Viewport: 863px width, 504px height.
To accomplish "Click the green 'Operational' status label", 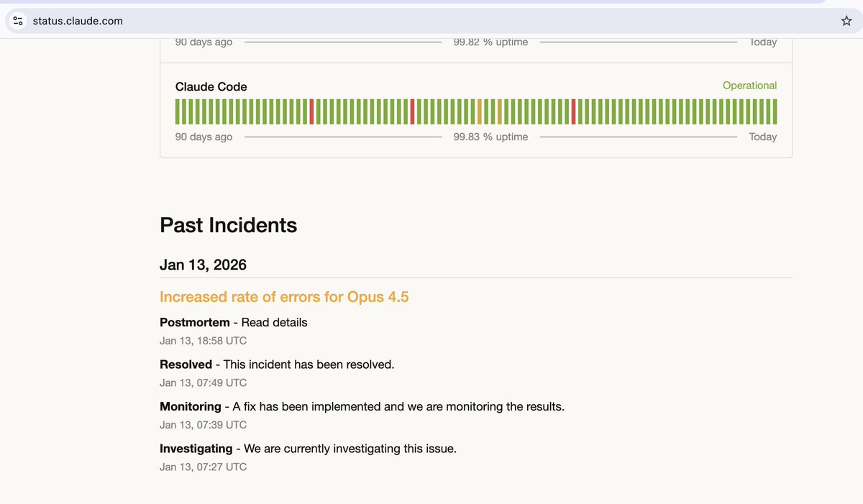I will click(749, 86).
